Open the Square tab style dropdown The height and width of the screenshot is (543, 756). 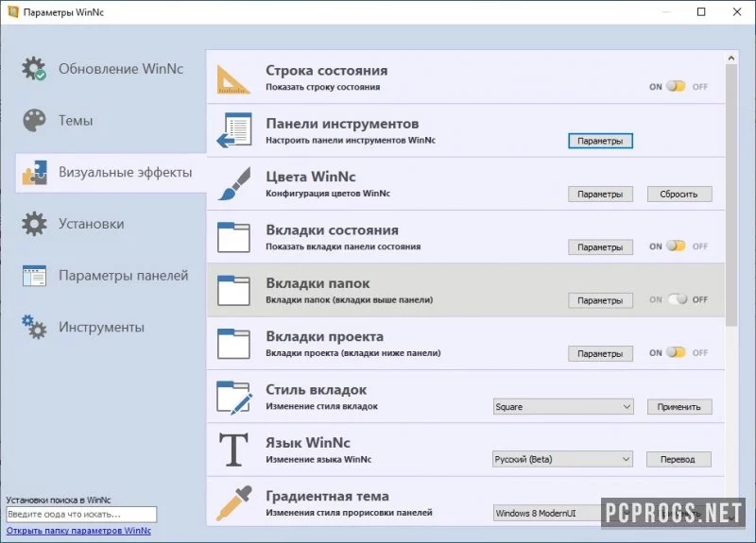(x=563, y=407)
